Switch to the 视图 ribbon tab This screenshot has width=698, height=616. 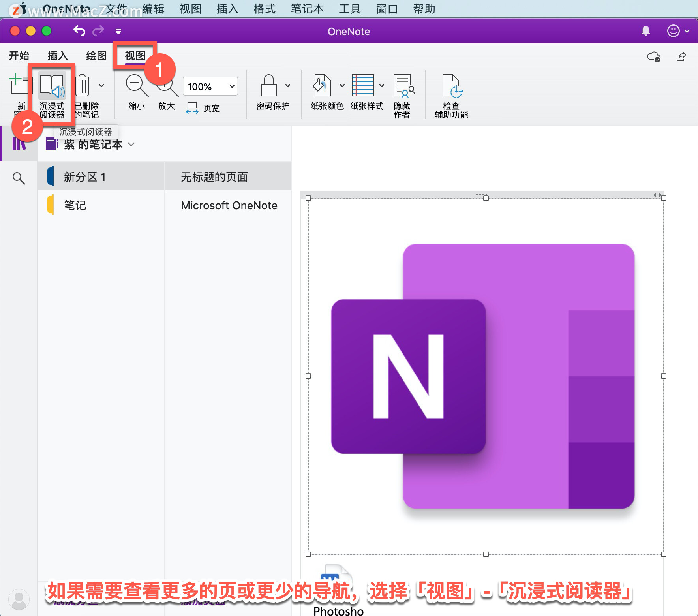point(135,56)
